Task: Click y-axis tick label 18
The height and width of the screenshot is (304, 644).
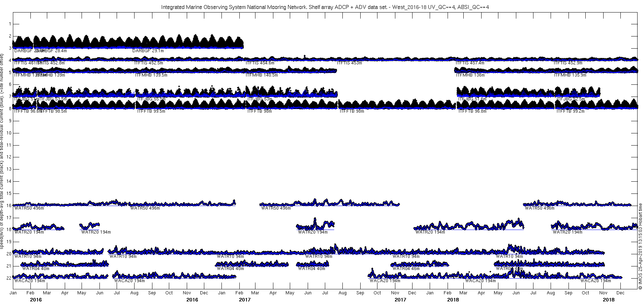Action: (9, 230)
